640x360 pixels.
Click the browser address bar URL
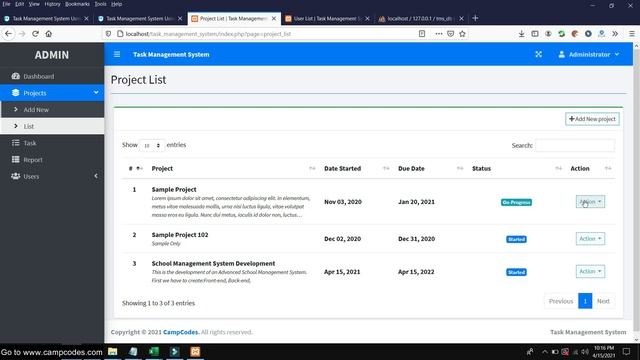coord(208,34)
